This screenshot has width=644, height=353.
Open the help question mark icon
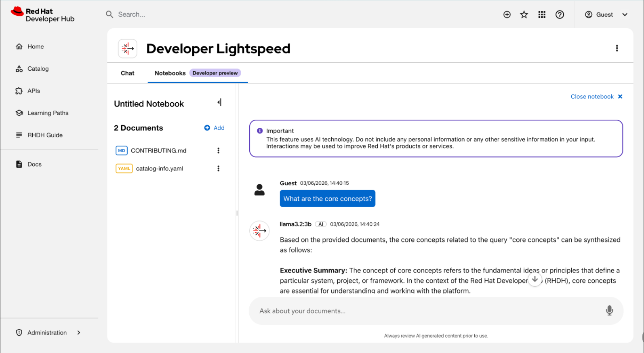click(x=560, y=15)
